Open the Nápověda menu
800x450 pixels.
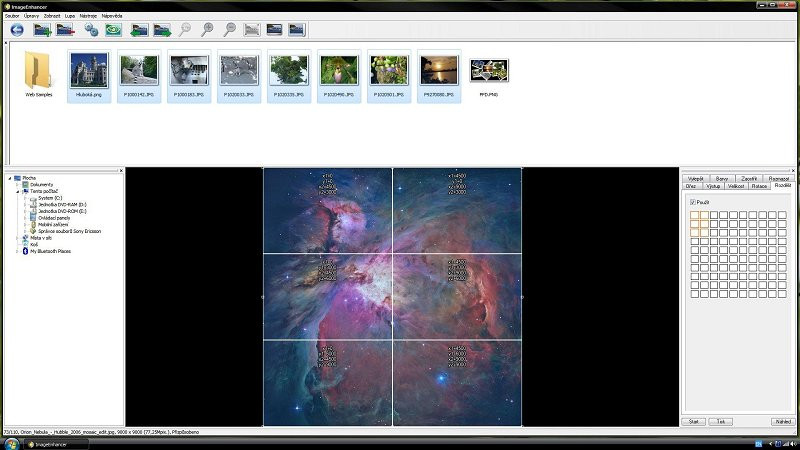[112, 16]
